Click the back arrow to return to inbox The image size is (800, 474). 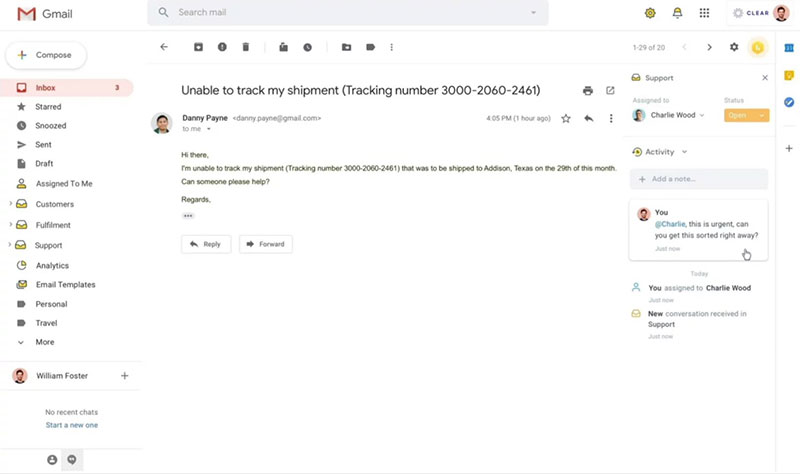click(164, 47)
